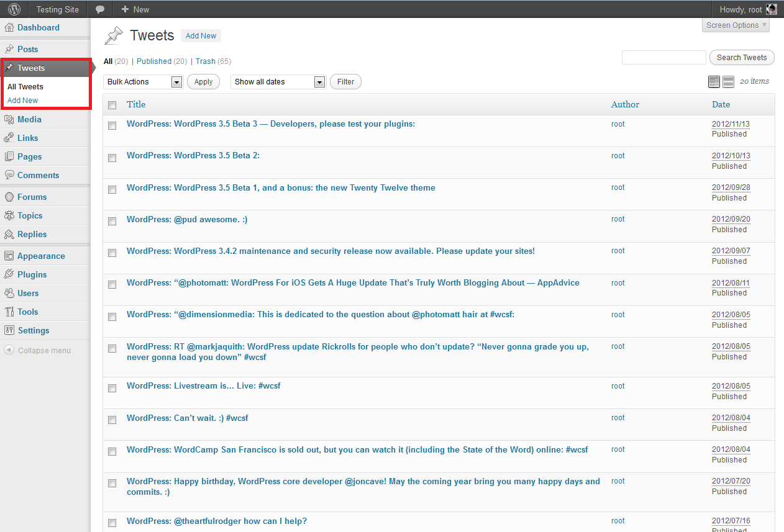Open 'WordCamp San Francisco is sold out' tweet
This screenshot has width=784, height=532.
tap(357, 449)
